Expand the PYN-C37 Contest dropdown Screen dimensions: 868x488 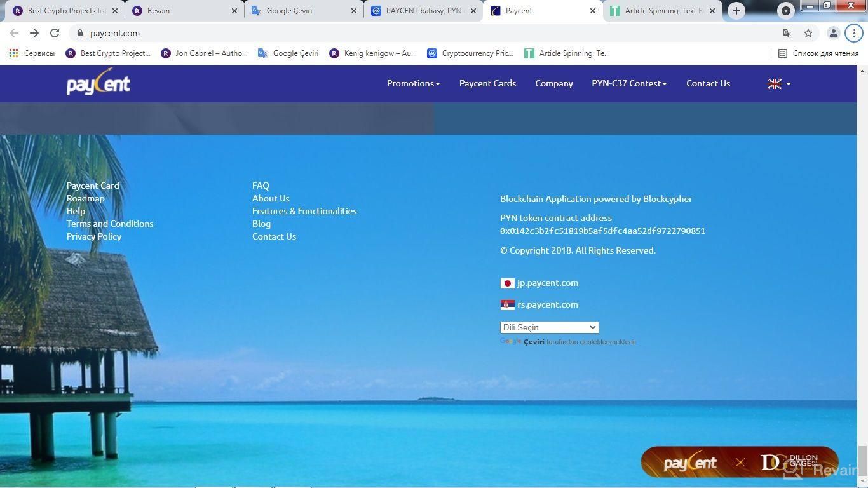[629, 83]
